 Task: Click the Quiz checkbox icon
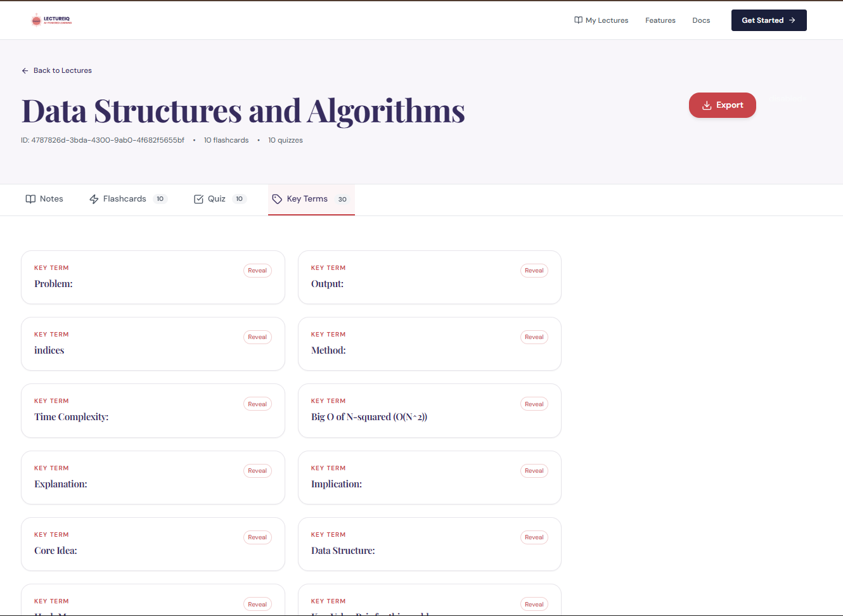click(x=198, y=199)
